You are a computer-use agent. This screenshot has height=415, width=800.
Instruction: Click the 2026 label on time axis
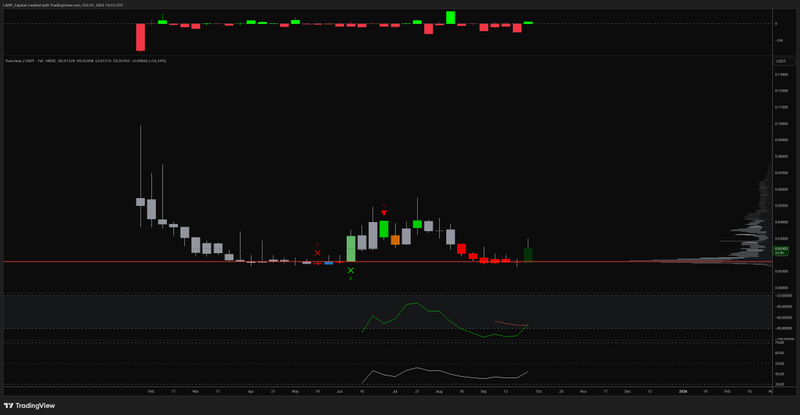(x=683, y=393)
